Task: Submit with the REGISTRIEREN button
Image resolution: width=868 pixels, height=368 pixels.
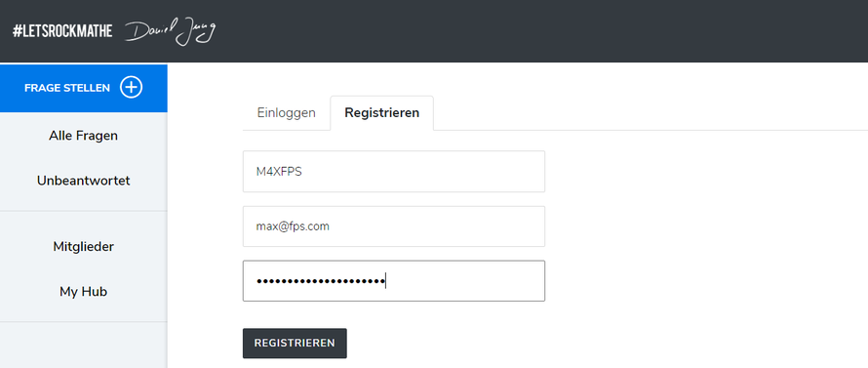Action: 295,343
